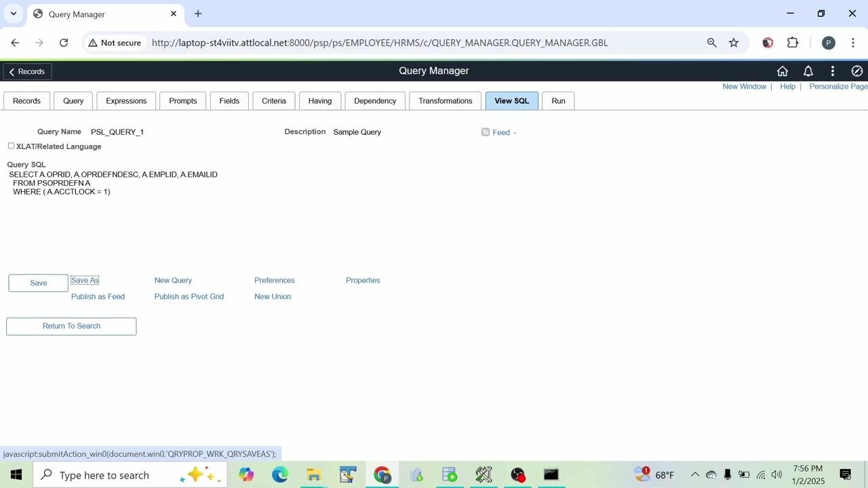Switch to the Records tab
Screen dimensions: 868x488
point(26,101)
